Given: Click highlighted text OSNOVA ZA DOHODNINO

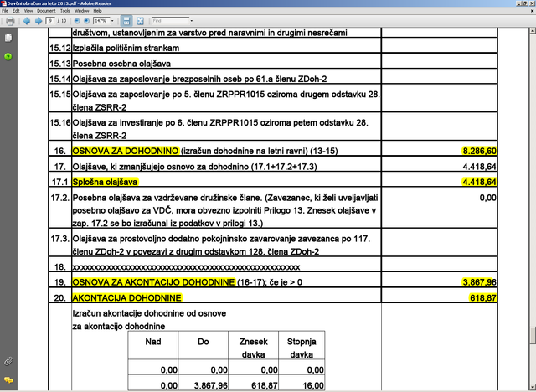Looking at the screenshot, I should pyautogui.click(x=126, y=151).
